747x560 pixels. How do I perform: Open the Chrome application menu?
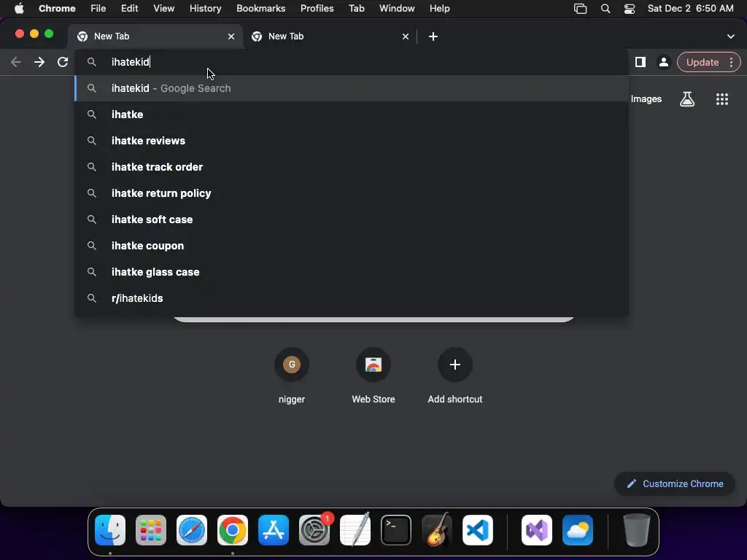pos(57,9)
